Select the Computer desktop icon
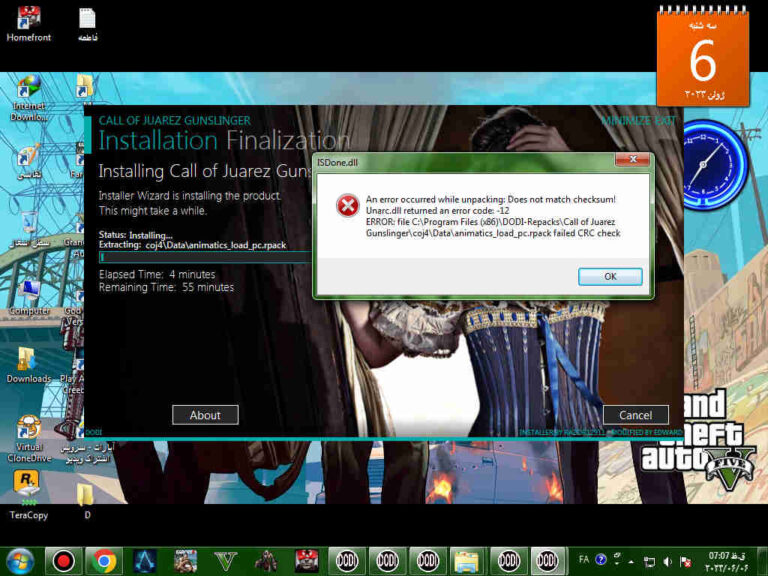 pos(29,292)
